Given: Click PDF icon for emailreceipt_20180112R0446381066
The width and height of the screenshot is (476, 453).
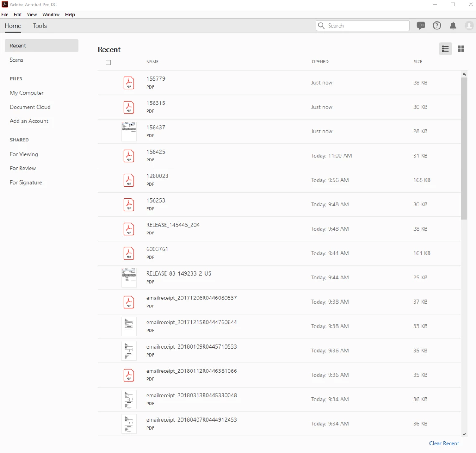Looking at the screenshot, I should [129, 375].
